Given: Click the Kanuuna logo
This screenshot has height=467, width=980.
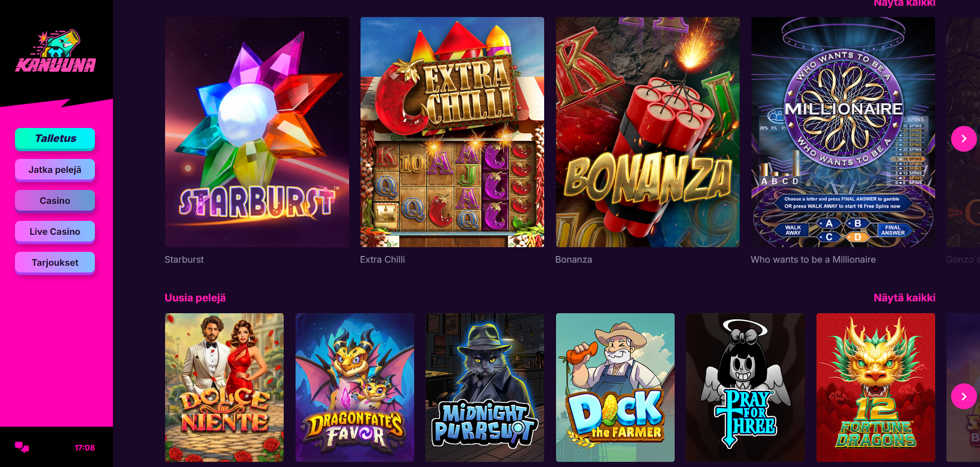Looking at the screenshot, I should pyautogui.click(x=56, y=51).
